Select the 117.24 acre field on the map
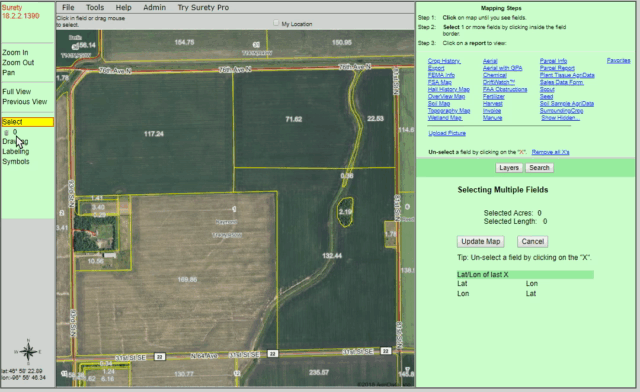The image size is (640, 392). [x=153, y=134]
